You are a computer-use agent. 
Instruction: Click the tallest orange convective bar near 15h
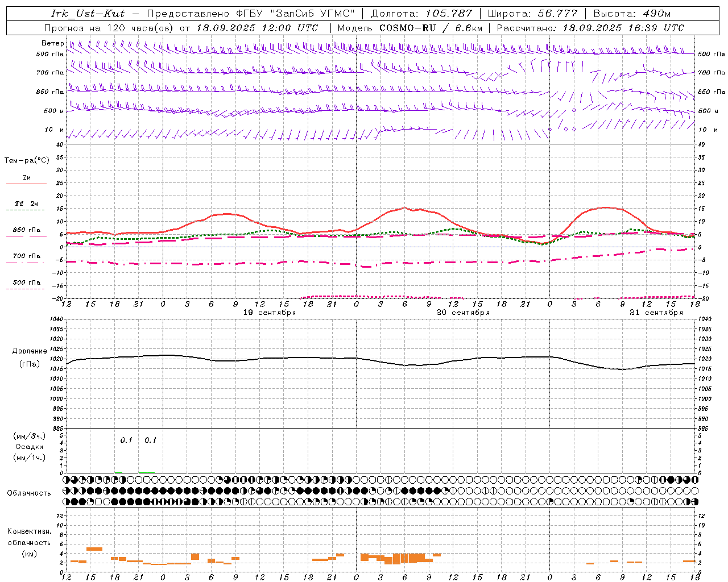94,548
